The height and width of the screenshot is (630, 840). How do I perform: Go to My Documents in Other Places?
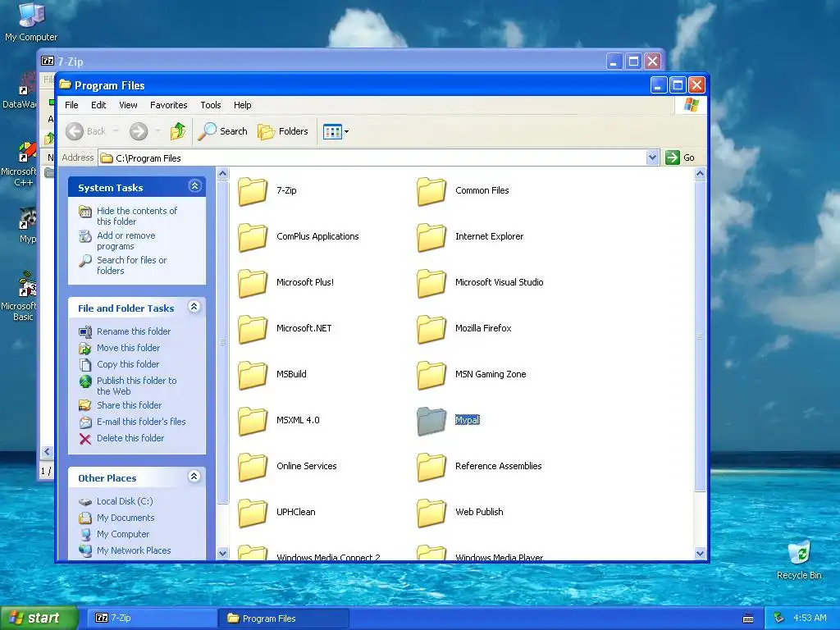tap(126, 518)
